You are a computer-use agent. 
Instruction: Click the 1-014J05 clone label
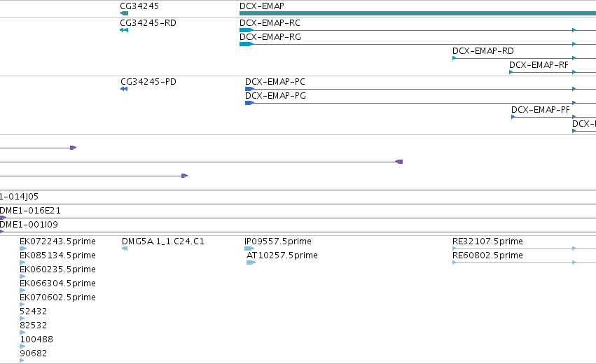pyautogui.click(x=19, y=197)
